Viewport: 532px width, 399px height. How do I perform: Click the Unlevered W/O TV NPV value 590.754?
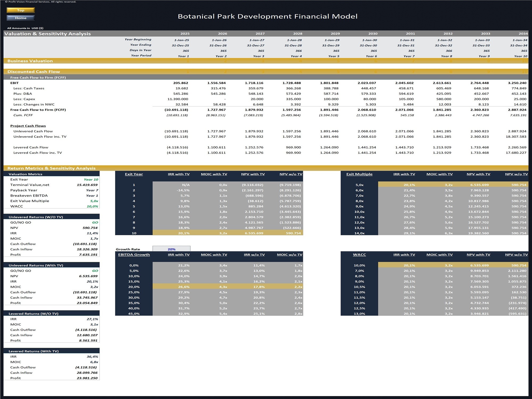tap(90, 228)
